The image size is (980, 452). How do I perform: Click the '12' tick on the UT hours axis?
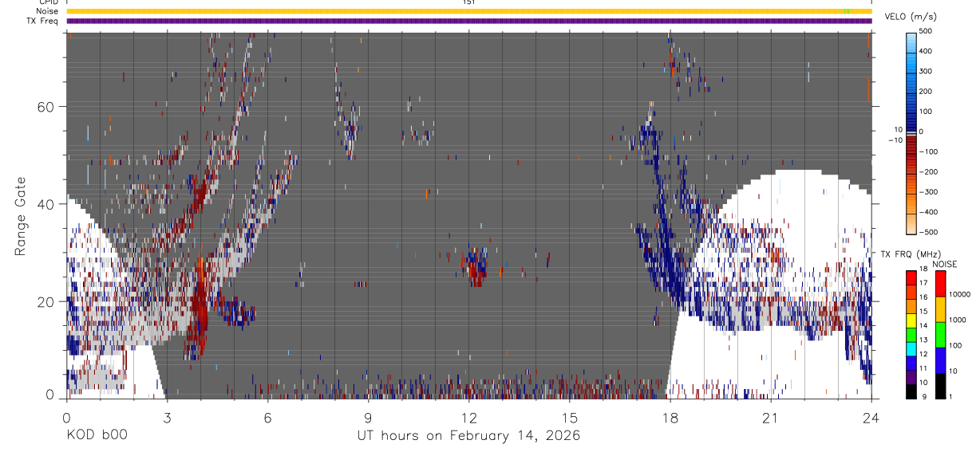tap(468, 417)
